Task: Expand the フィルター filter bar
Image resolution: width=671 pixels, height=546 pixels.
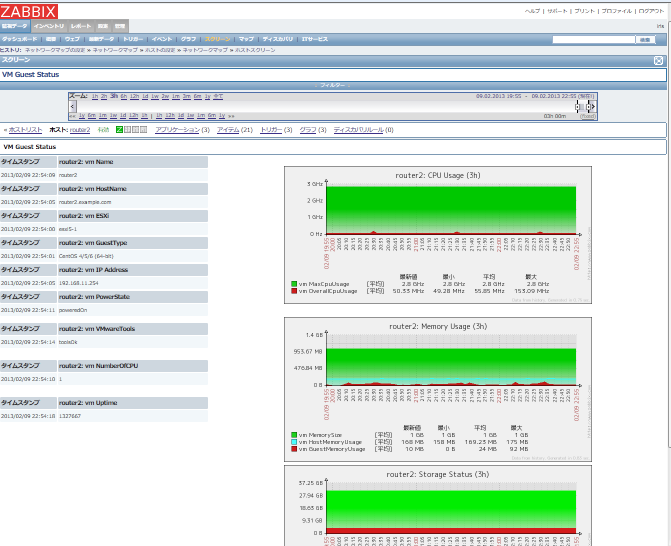Action: coord(333,86)
